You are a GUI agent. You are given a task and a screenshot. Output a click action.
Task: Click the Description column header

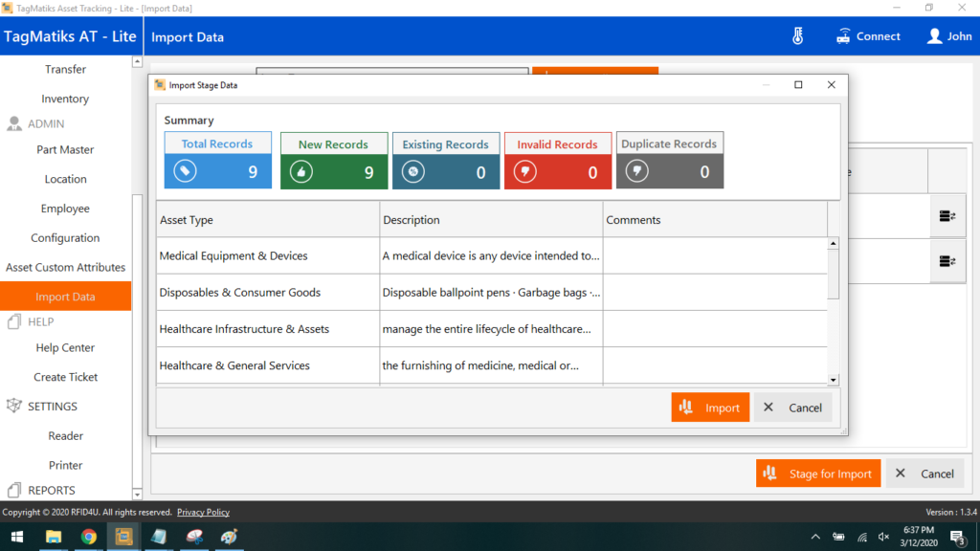[491, 220]
